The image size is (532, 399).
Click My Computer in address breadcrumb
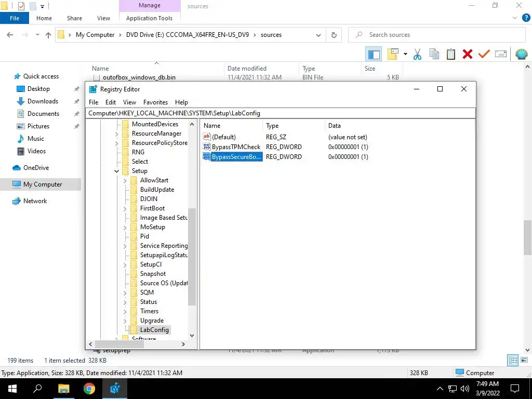click(x=95, y=35)
